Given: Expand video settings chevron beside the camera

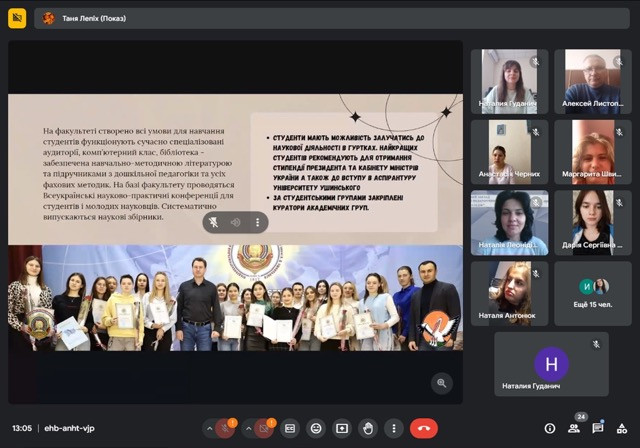Looking at the screenshot, I should coord(248,428).
